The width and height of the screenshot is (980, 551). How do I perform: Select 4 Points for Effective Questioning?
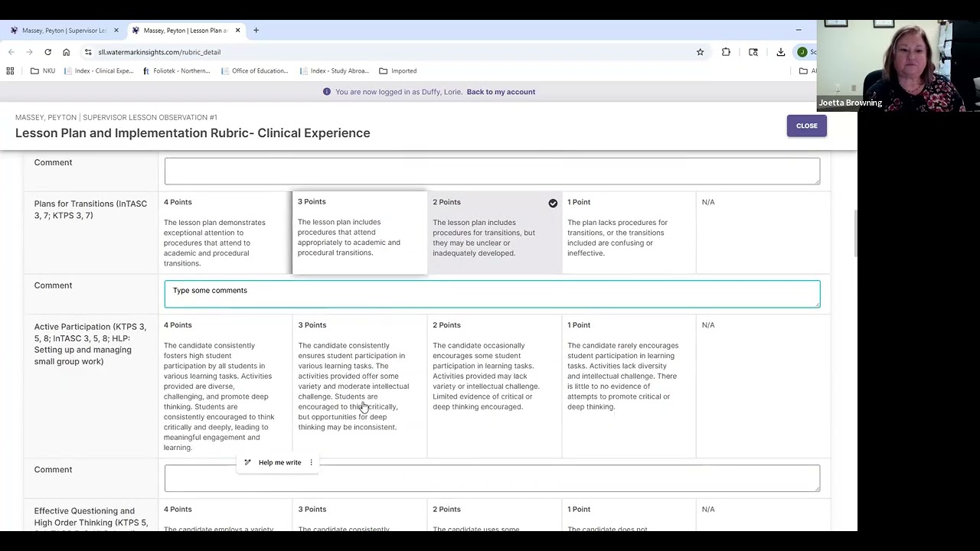(x=225, y=515)
